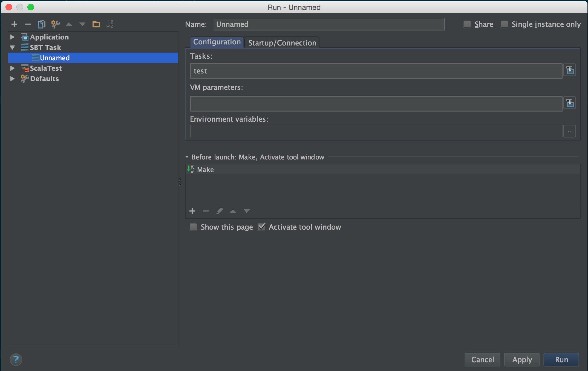Expand the Application node
This screenshot has width=588, height=371.
[x=12, y=37]
